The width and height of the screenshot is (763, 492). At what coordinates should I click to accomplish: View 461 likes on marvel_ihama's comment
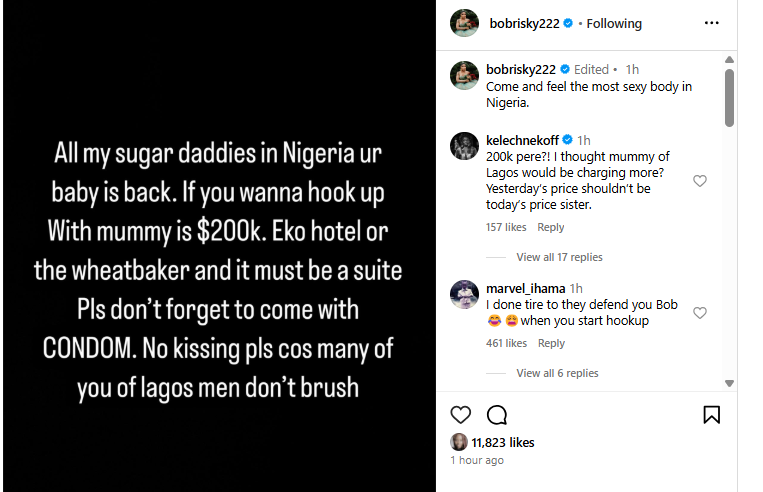[506, 343]
